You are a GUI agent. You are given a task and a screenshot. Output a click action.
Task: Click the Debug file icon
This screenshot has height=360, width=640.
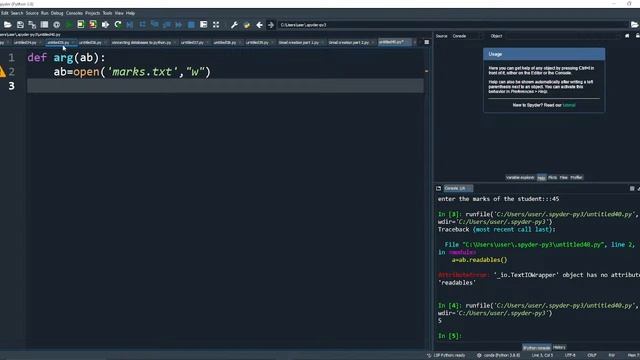(x=130, y=25)
